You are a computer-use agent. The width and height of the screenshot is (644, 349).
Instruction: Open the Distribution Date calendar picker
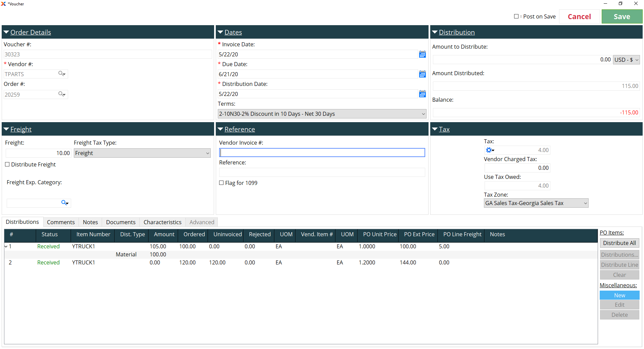pos(422,94)
